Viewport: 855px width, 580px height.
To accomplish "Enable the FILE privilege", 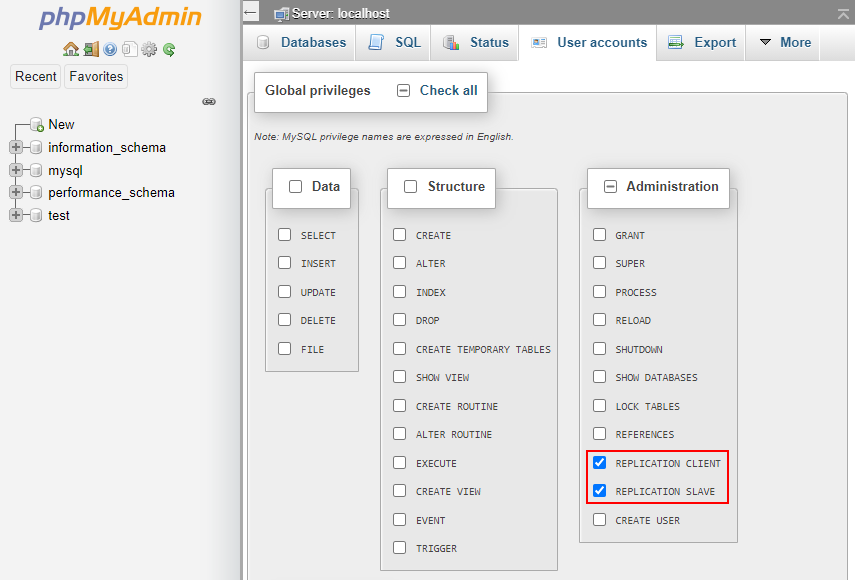I will pyautogui.click(x=285, y=348).
